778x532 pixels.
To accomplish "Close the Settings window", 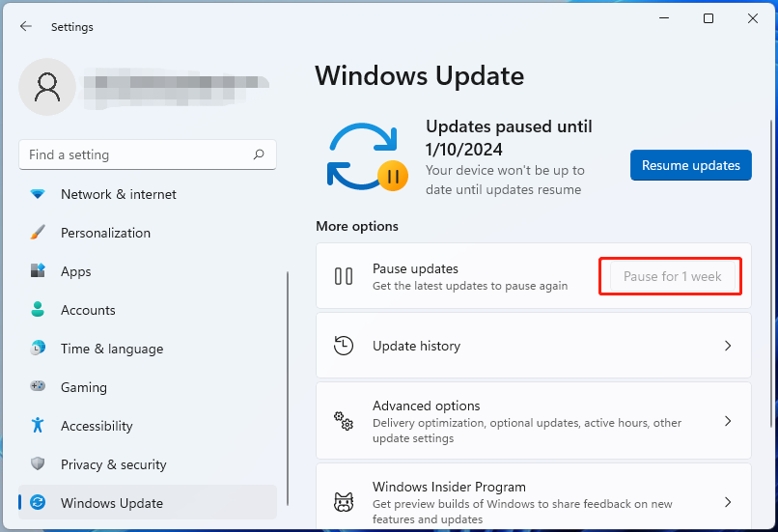I will [x=753, y=18].
